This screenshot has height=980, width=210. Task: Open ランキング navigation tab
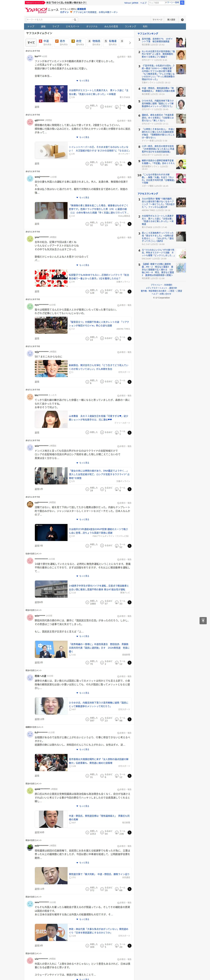point(130,27)
